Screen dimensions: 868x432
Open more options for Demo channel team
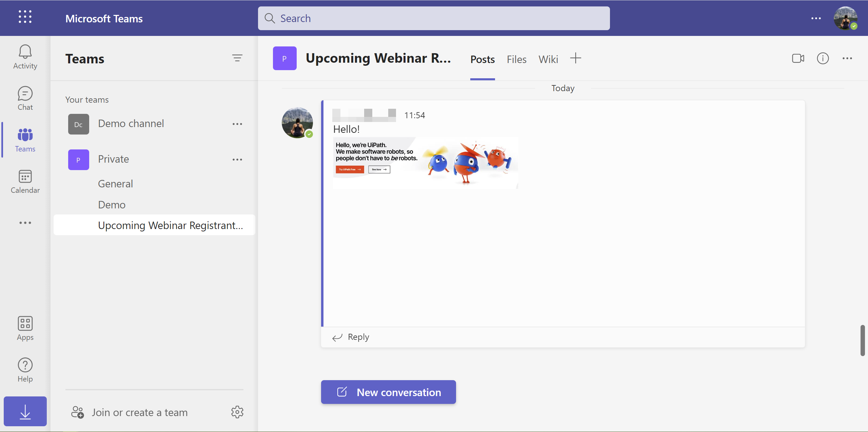click(237, 124)
